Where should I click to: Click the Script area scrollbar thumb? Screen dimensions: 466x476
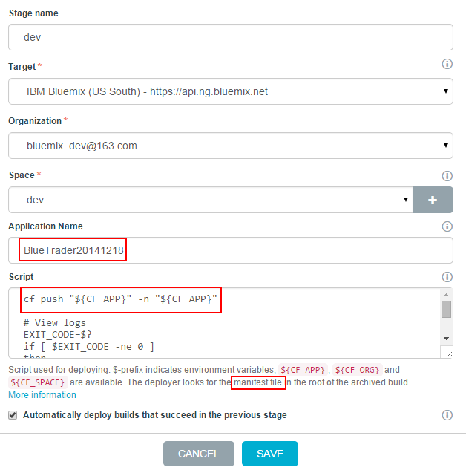click(x=446, y=309)
